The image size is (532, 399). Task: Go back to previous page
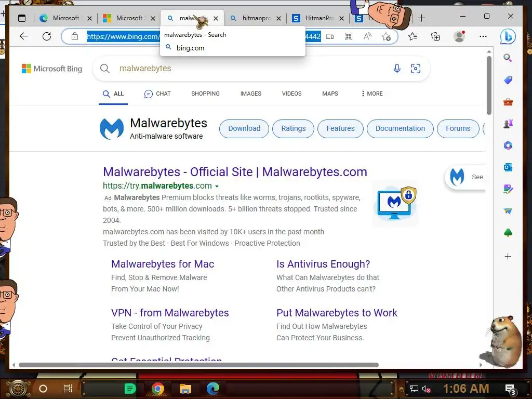click(24, 36)
